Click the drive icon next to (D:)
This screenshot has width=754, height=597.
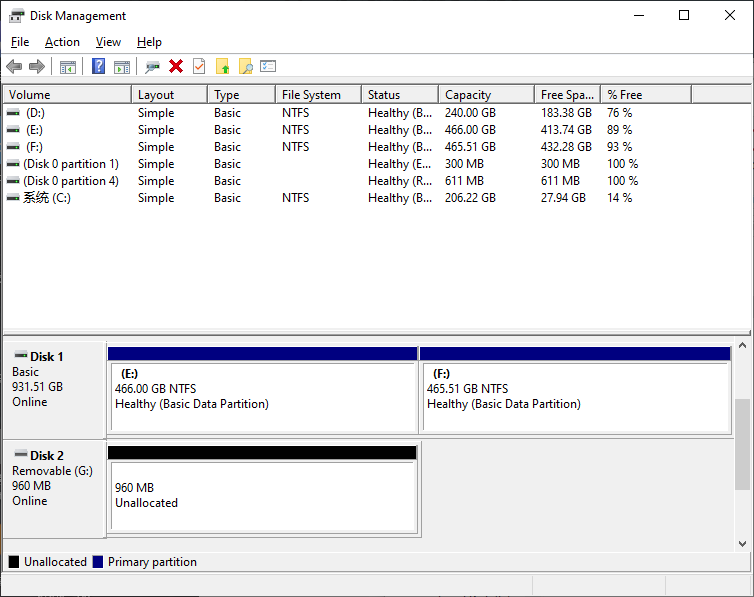[x=13, y=112]
